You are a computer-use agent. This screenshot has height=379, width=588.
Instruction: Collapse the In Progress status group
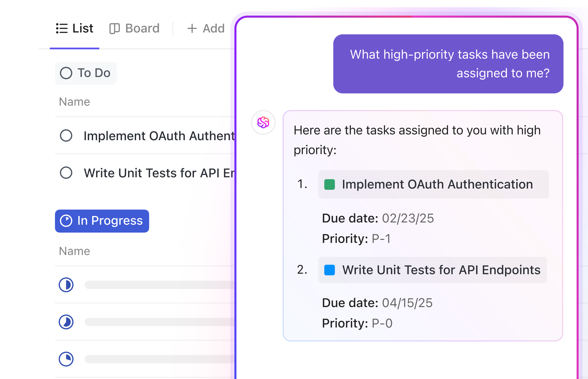point(110,221)
